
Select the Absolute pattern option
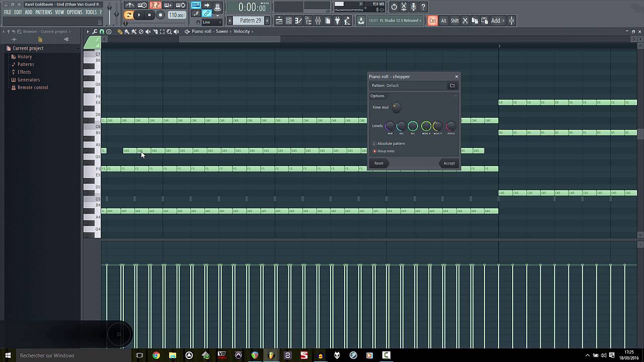pyautogui.click(x=388, y=143)
